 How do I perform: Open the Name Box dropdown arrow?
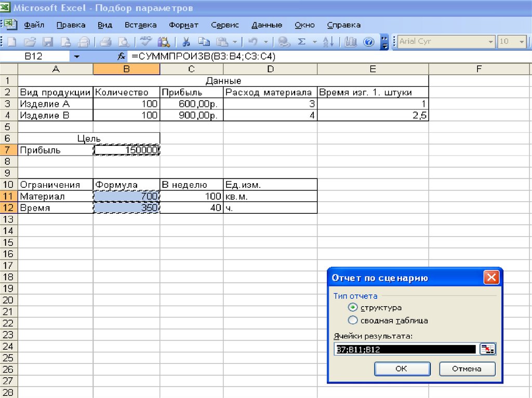coord(77,57)
